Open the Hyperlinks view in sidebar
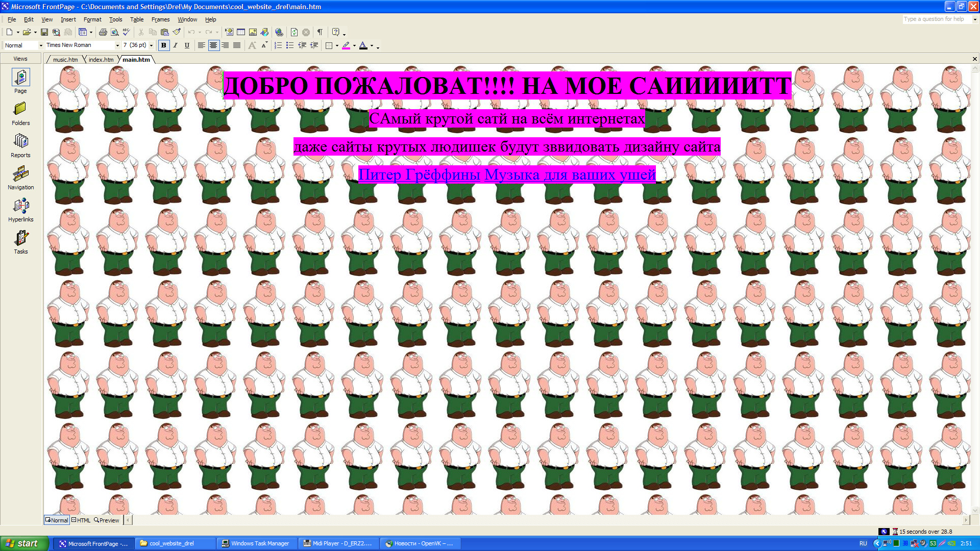 pyautogui.click(x=21, y=210)
